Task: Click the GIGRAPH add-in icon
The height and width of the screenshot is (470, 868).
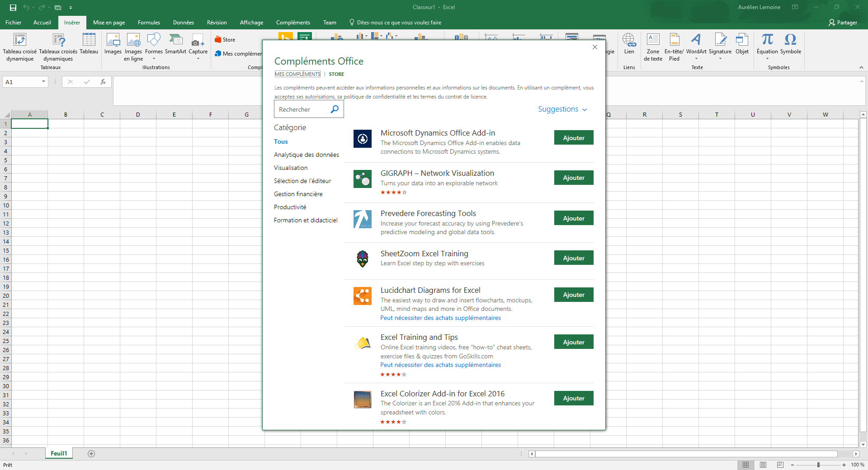Action: pyautogui.click(x=363, y=179)
